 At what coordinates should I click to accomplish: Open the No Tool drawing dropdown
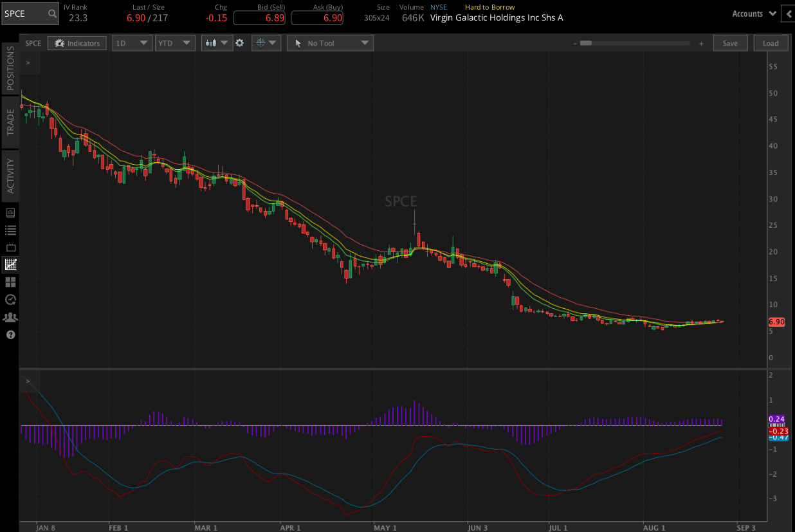[330, 43]
